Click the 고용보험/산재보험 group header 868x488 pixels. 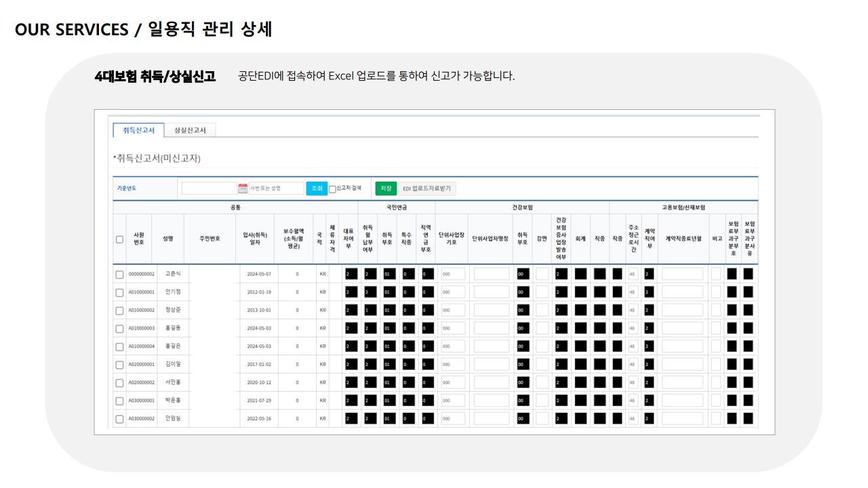click(x=684, y=207)
